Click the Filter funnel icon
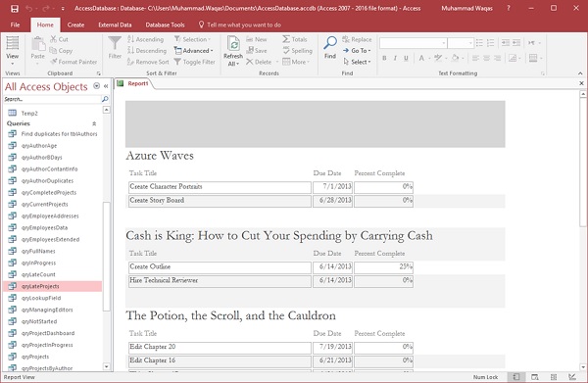588x383 pixels. [115, 43]
